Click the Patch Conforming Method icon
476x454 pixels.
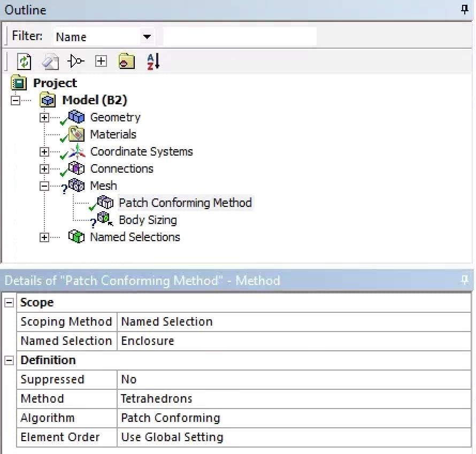tap(105, 202)
